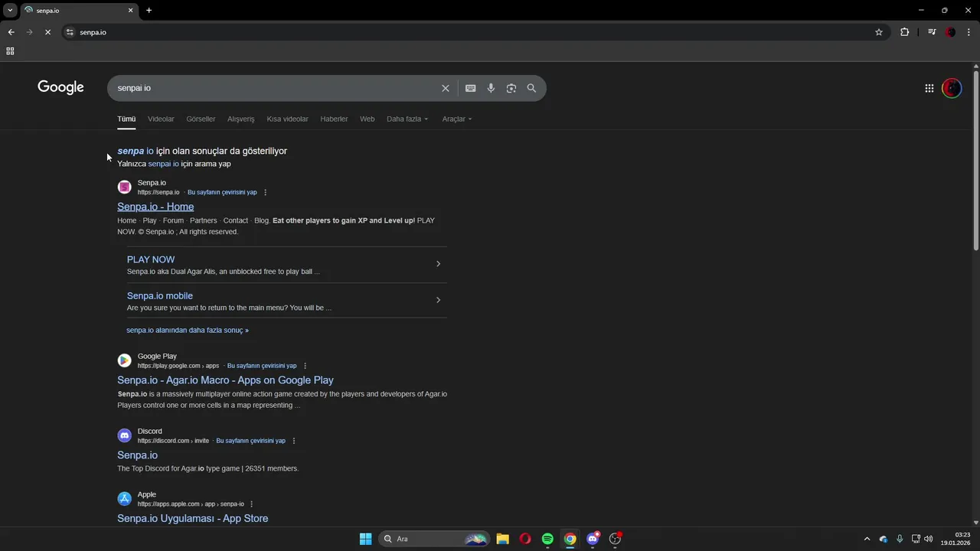Expand the tab search dropdown arrow

click(10, 10)
